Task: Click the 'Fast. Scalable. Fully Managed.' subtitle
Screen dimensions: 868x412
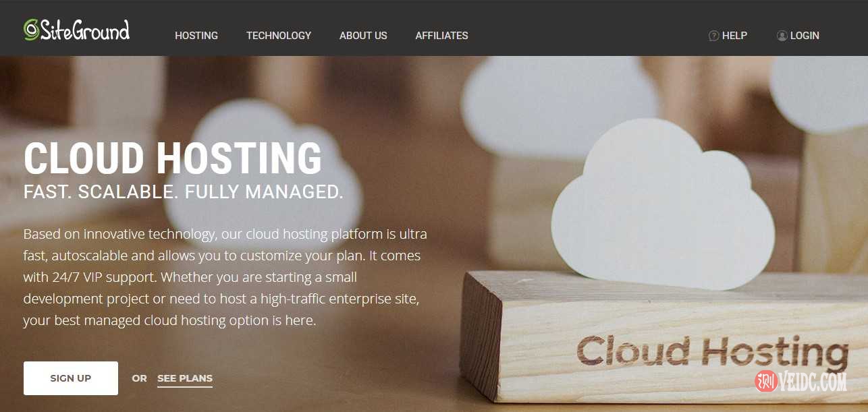Action: pos(184,192)
